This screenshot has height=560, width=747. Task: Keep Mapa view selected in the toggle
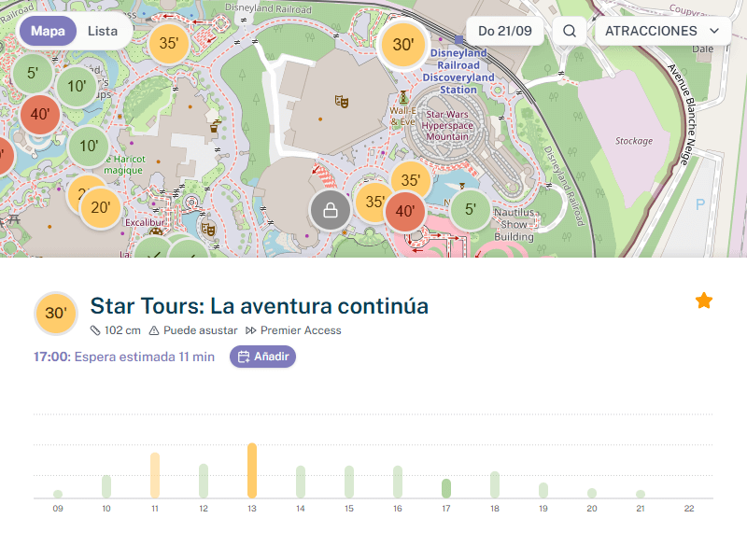point(48,31)
